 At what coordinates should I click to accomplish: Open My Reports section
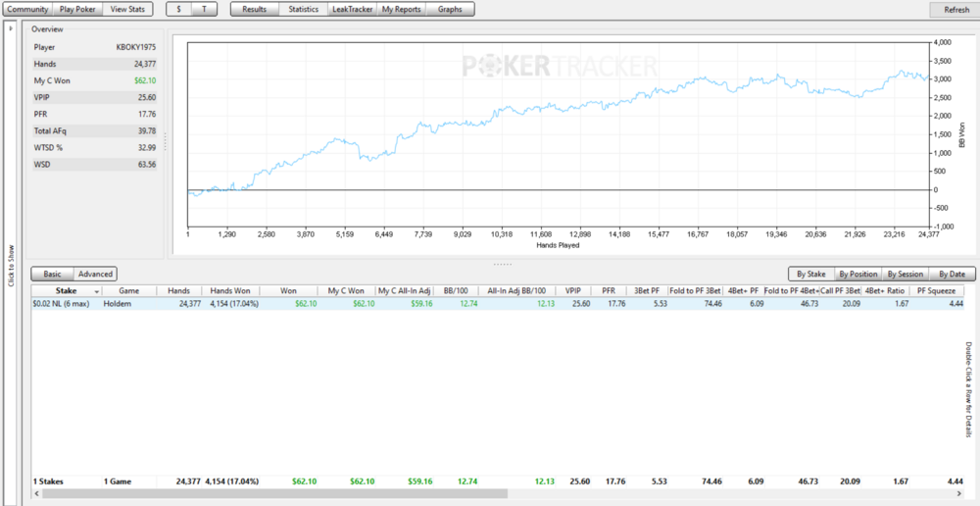coord(402,9)
